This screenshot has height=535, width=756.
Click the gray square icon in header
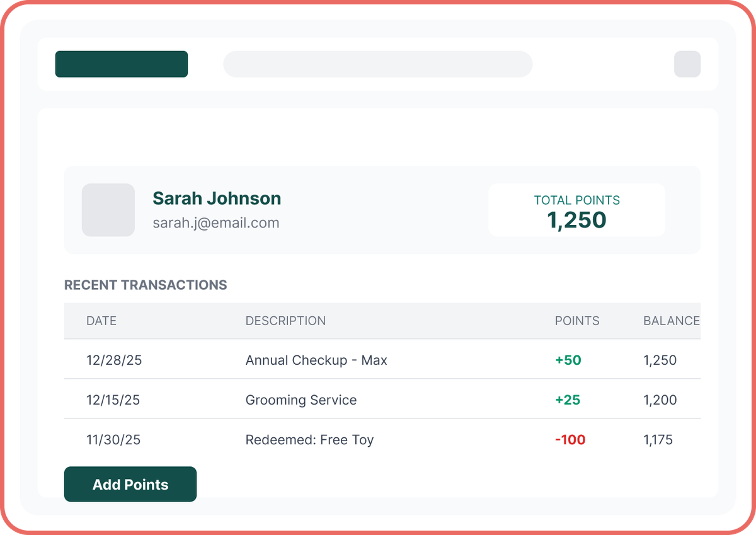click(x=687, y=64)
